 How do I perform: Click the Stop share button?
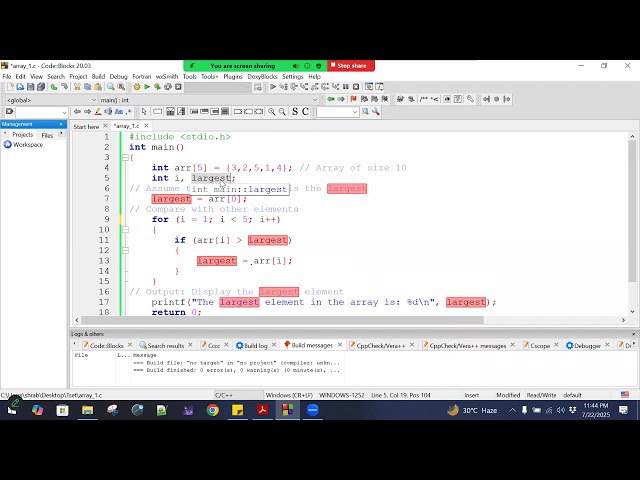pos(351,66)
